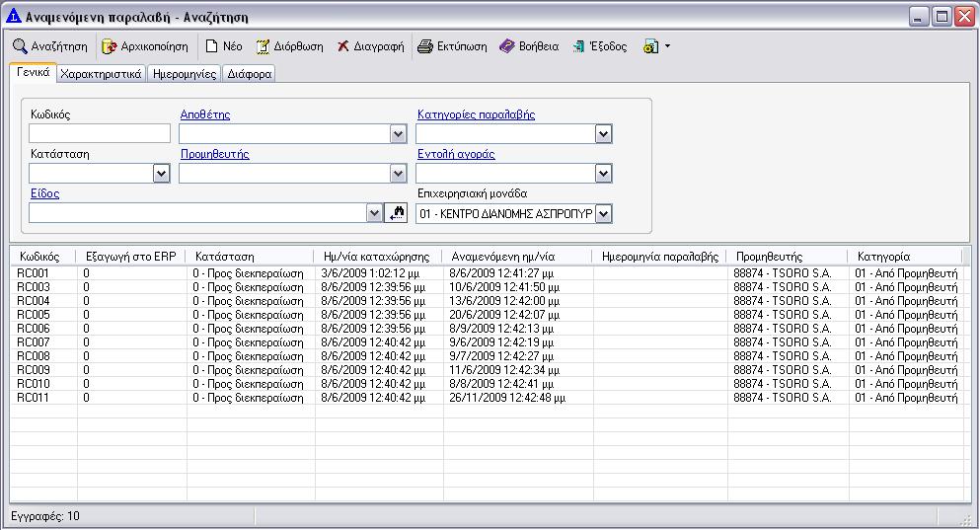Open the small arrow next to tools icon
980x530 pixels.
point(667,46)
